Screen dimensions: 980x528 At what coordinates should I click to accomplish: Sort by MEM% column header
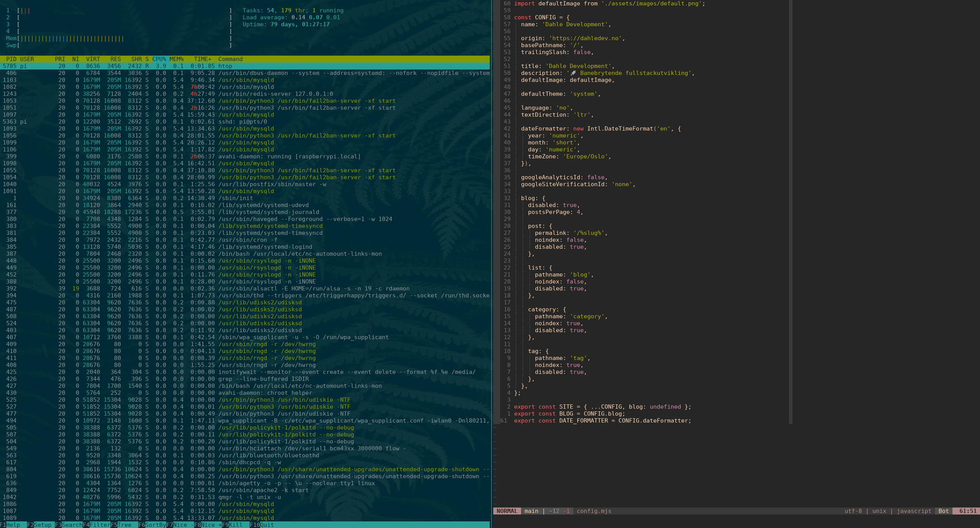176,59
